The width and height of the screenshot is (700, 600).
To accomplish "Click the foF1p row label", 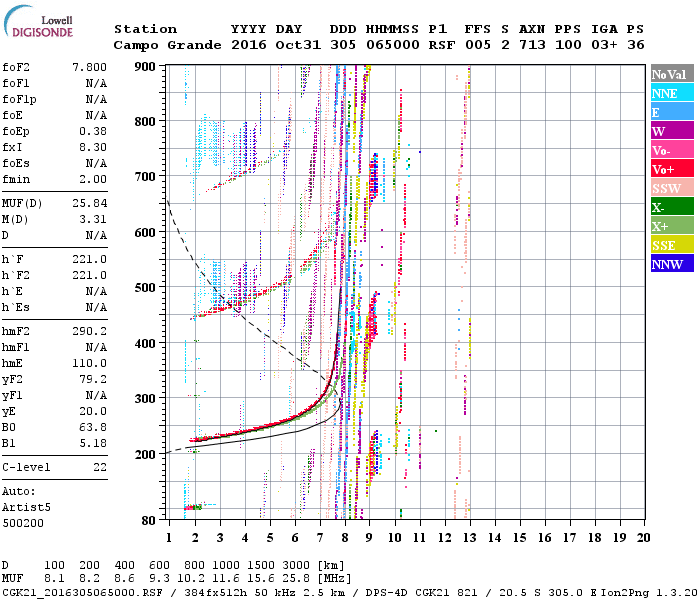I will click(19, 100).
